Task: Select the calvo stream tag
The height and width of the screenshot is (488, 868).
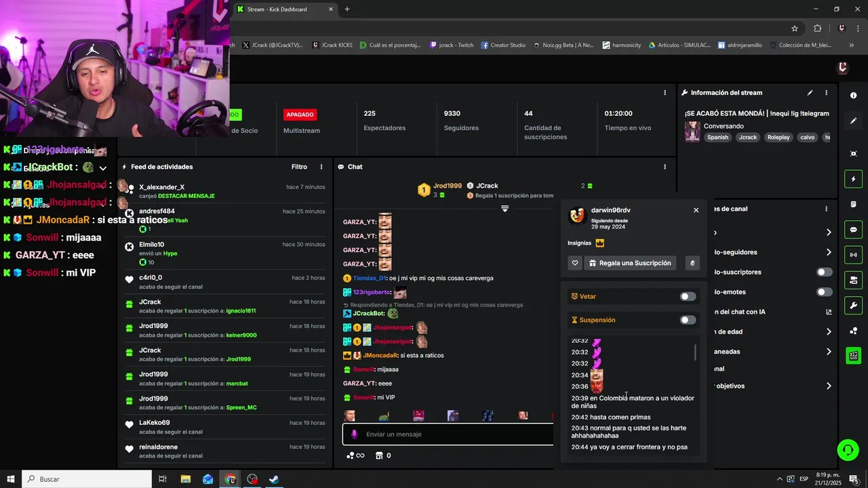Action: point(807,137)
